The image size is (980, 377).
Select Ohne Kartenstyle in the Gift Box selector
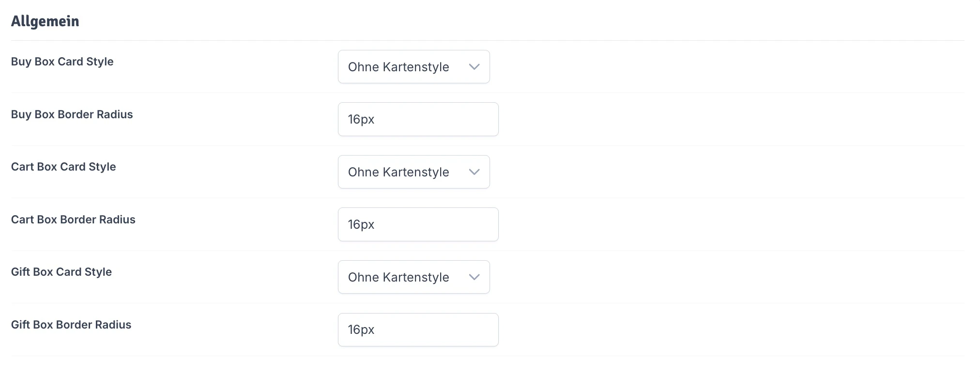tap(398, 277)
